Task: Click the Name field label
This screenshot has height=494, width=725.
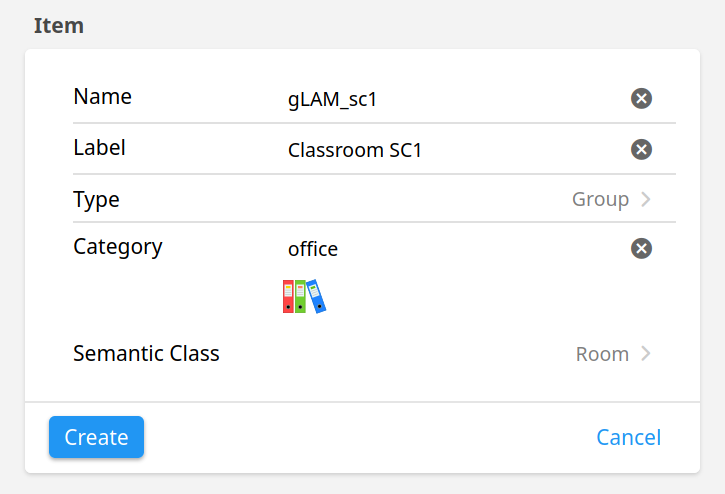Action: [102, 97]
